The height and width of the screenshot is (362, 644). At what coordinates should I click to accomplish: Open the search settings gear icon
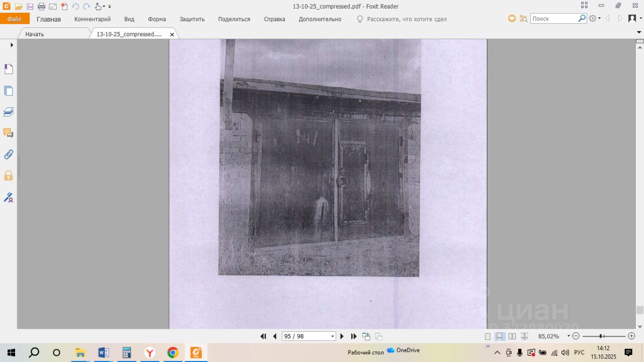(x=593, y=19)
